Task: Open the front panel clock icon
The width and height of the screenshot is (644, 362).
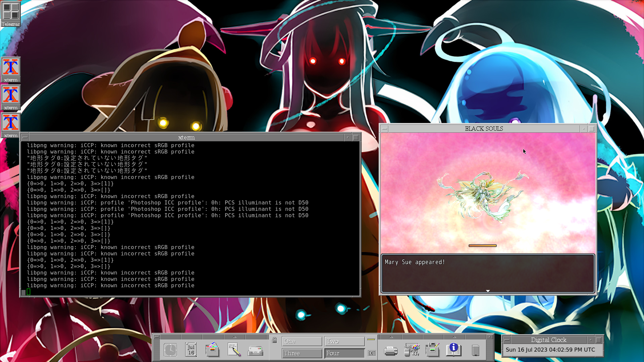Action: [170, 350]
